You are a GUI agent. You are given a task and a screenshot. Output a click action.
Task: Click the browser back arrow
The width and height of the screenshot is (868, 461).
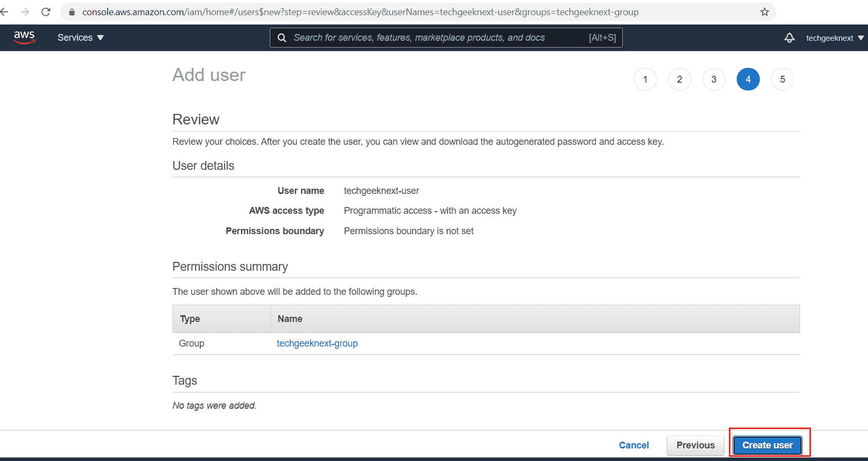pos(5,11)
